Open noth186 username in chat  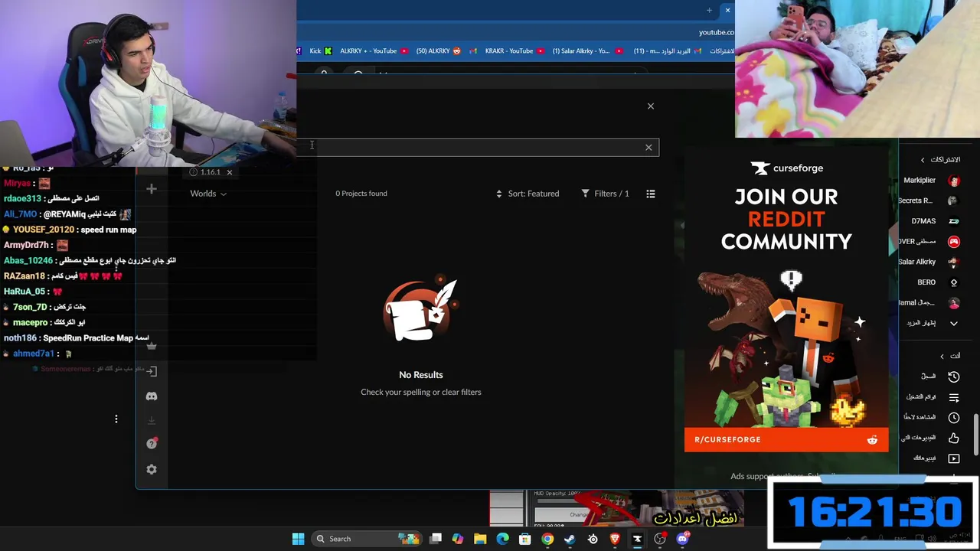point(20,338)
